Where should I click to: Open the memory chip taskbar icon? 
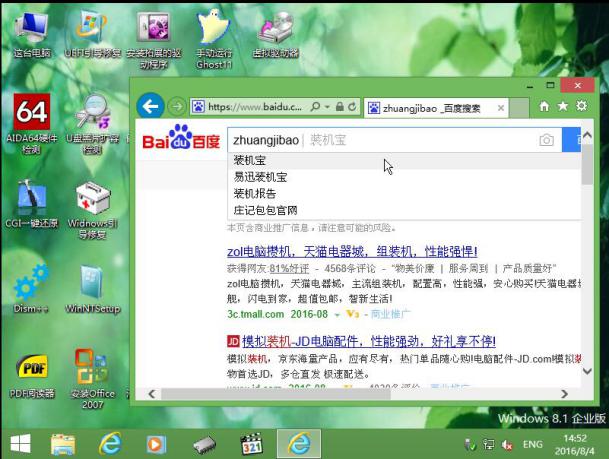pos(205,445)
